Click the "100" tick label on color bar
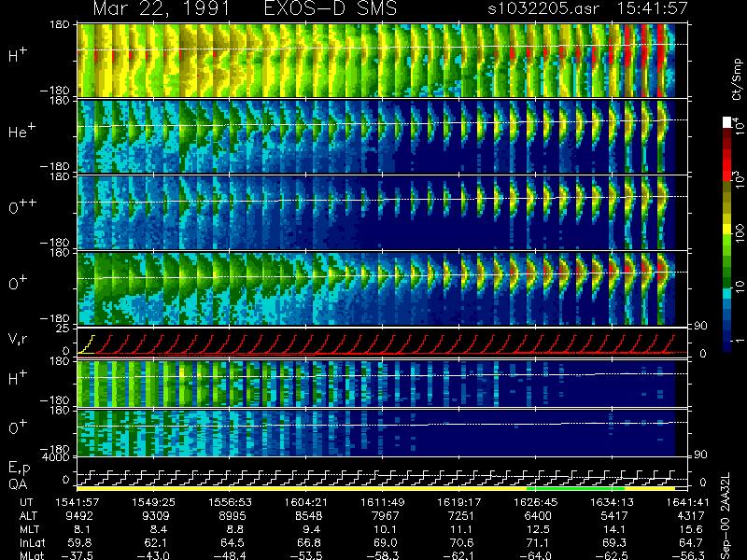The width and height of the screenshot is (747, 560). [x=740, y=234]
